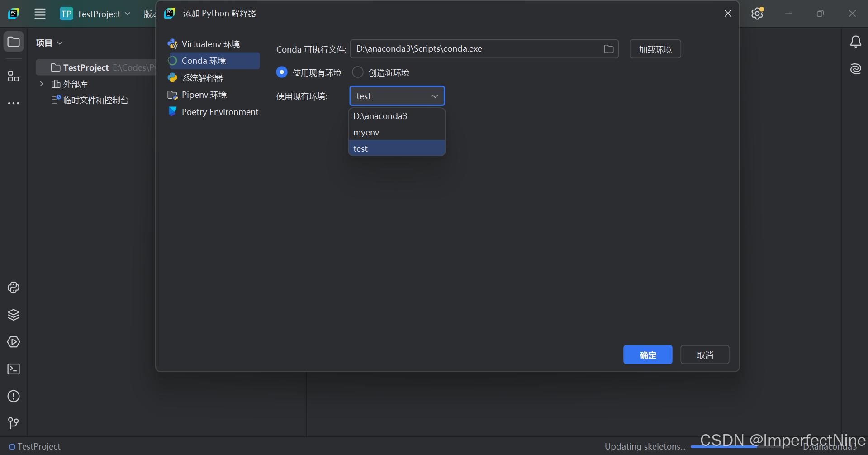Click the TP project badge icon

[x=66, y=14]
